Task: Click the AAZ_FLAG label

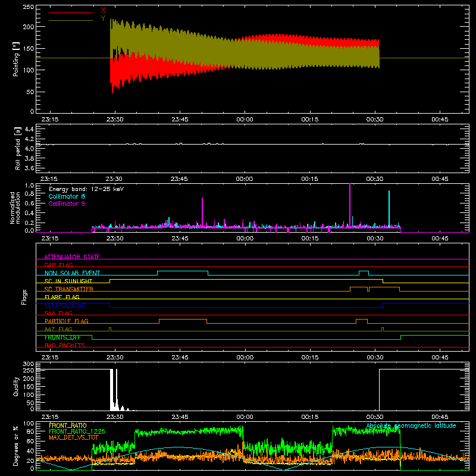Action: [58, 329]
